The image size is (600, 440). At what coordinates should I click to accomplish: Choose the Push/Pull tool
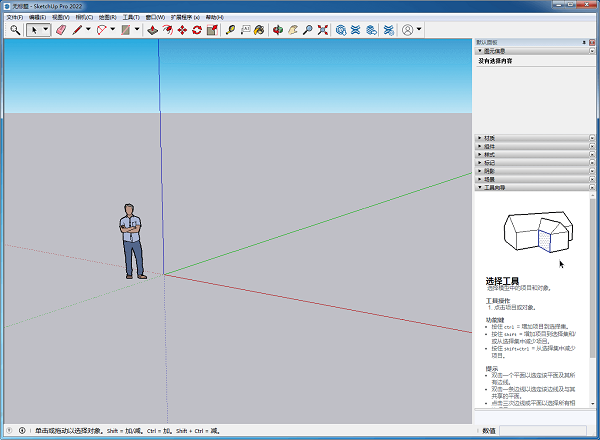[x=152, y=30]
